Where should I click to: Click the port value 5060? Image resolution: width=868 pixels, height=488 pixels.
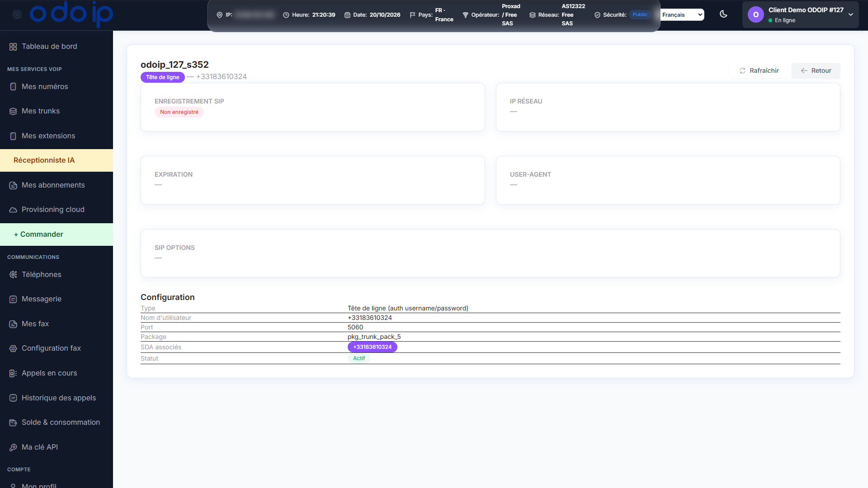(355, 327)
